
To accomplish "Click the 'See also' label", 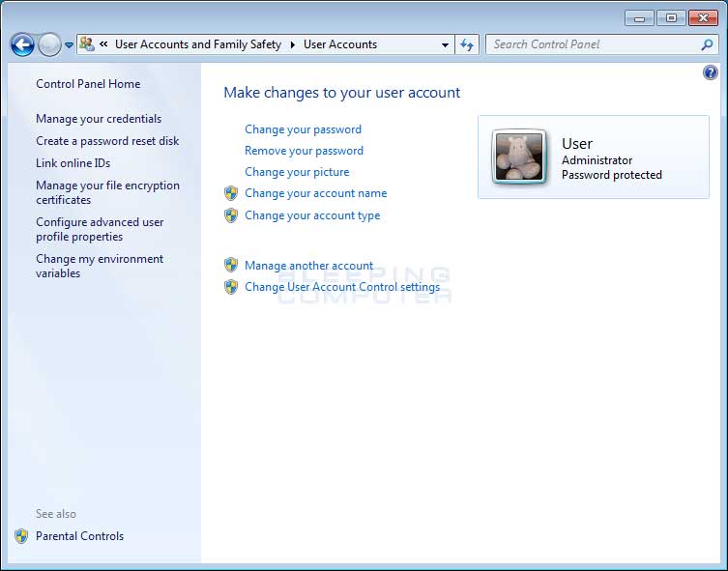I will [56, 514].
